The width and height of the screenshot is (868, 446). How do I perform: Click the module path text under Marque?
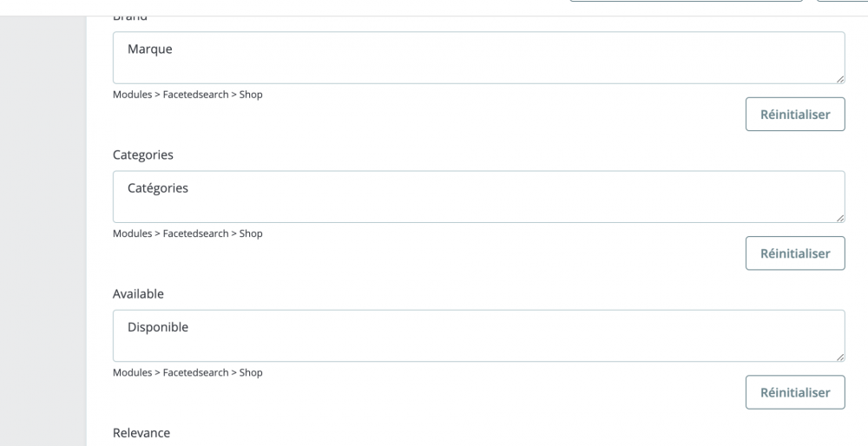[x=187, y=95]
